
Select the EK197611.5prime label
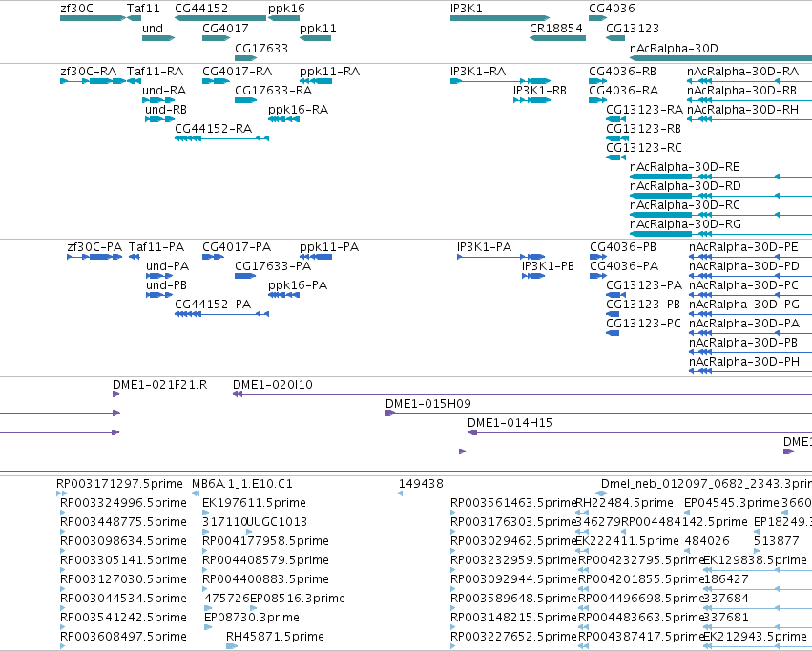[x=254, y=503]
